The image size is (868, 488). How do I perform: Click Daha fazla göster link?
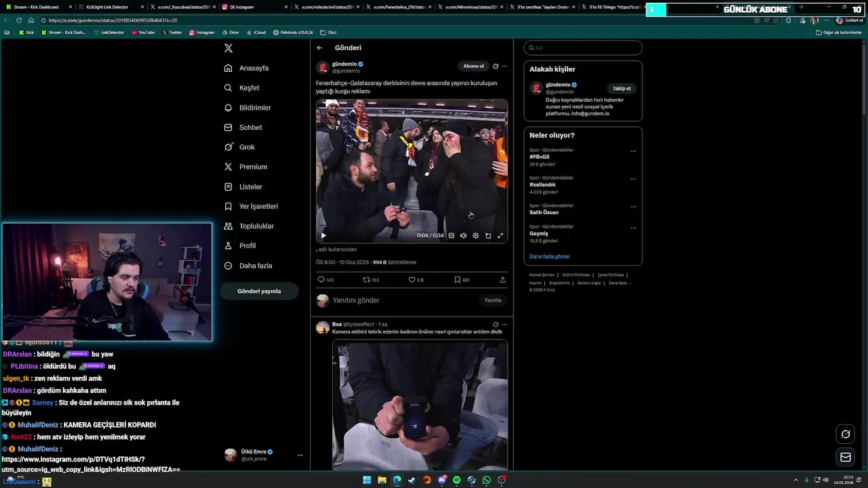550,256
